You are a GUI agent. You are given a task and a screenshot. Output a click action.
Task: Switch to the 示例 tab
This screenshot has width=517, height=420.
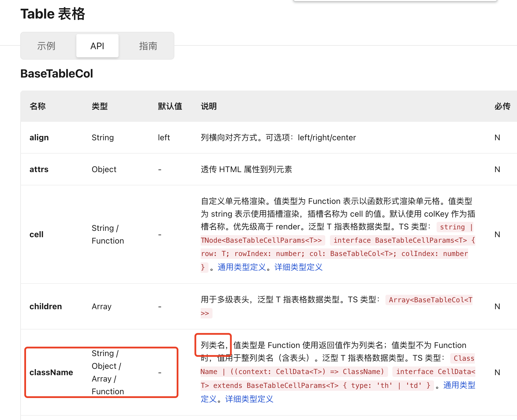(46, 46)
